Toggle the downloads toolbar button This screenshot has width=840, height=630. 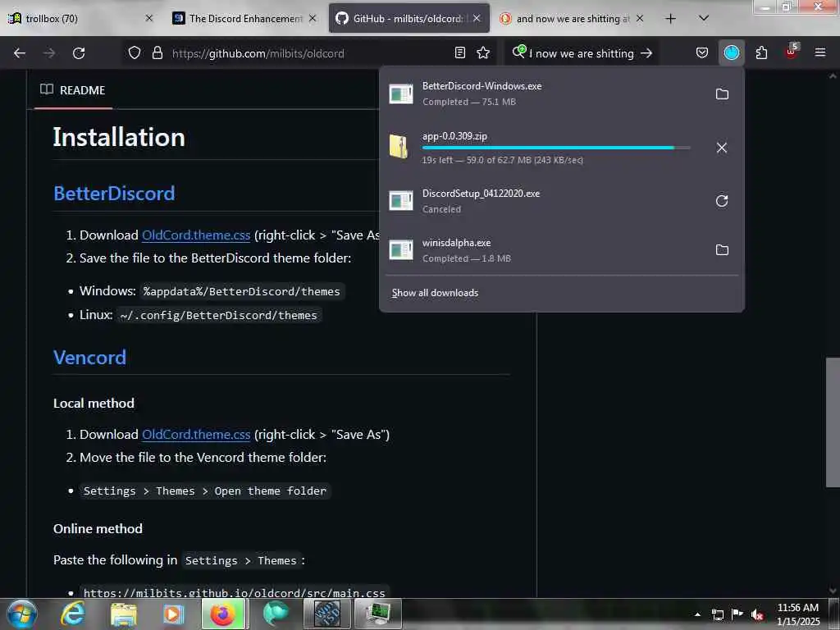point(731,53)
